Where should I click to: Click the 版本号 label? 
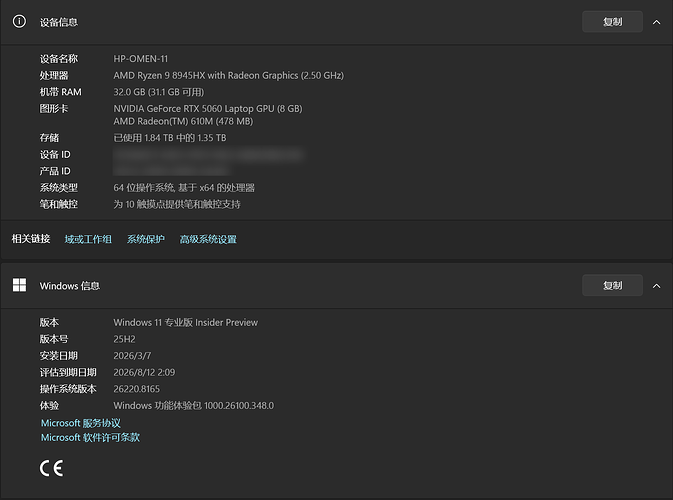pyautogui.click(x=54, y=339)
